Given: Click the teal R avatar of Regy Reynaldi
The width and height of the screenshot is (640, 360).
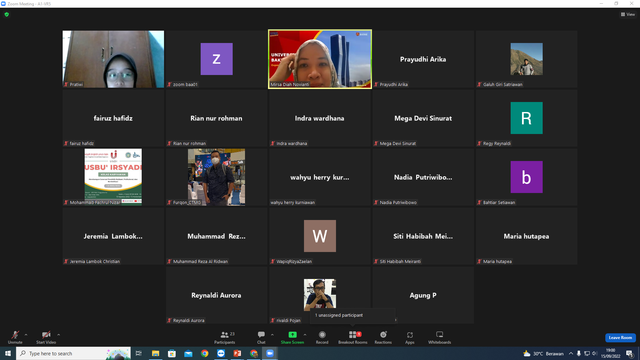Looking at the screenshot, I should click(527, 118).
